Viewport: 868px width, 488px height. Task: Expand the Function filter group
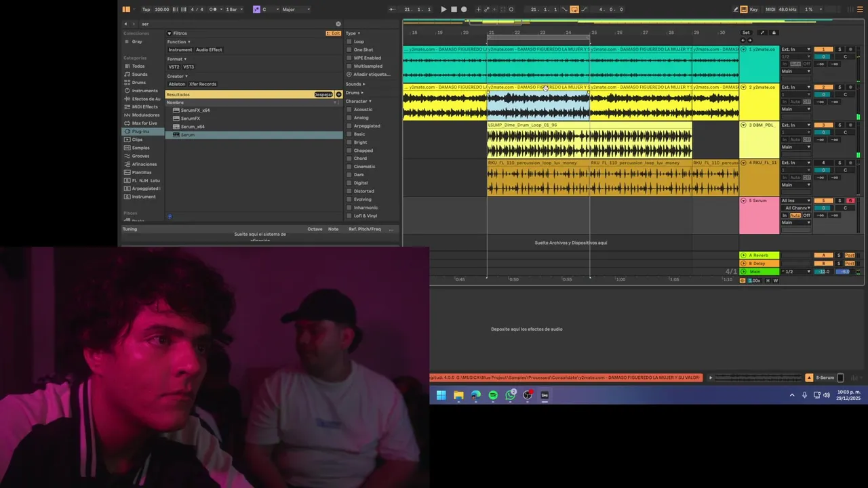(x=179, y=42)
